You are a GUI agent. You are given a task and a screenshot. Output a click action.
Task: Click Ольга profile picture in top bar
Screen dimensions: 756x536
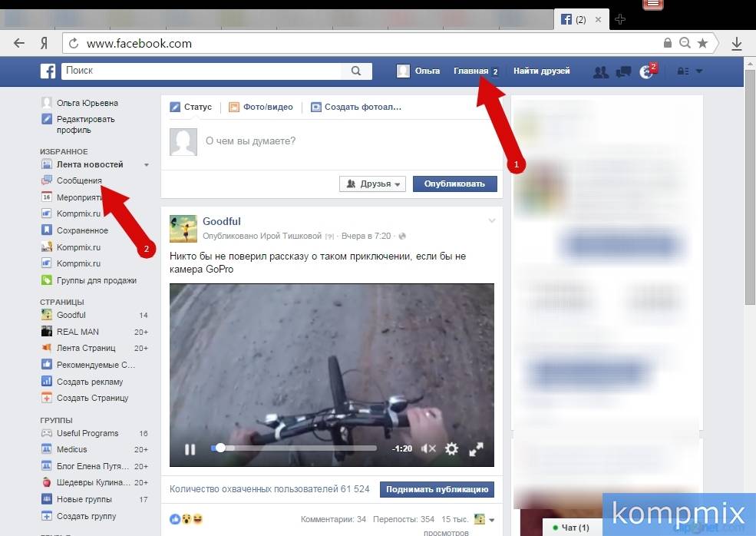403,71
